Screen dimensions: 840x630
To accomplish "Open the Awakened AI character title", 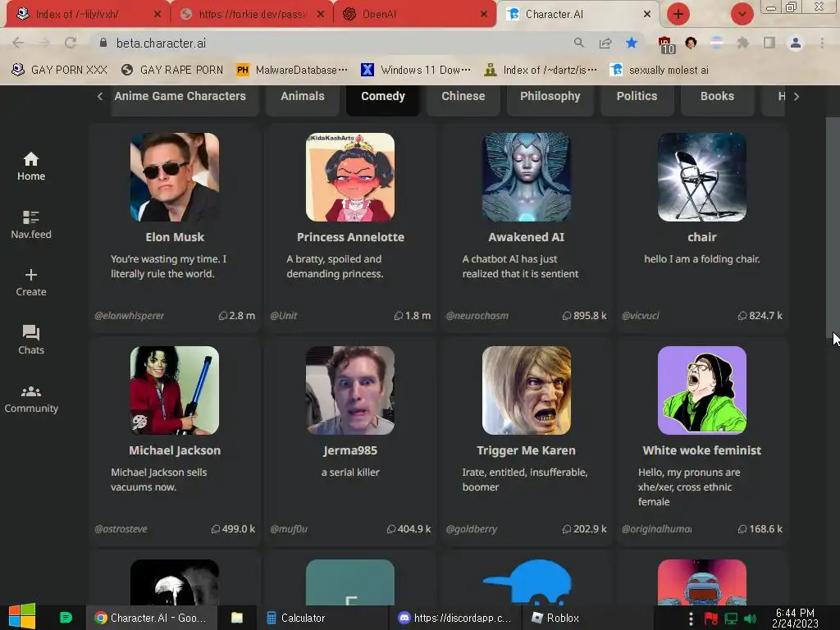I will pyautogui.click(x=526, y=237).
